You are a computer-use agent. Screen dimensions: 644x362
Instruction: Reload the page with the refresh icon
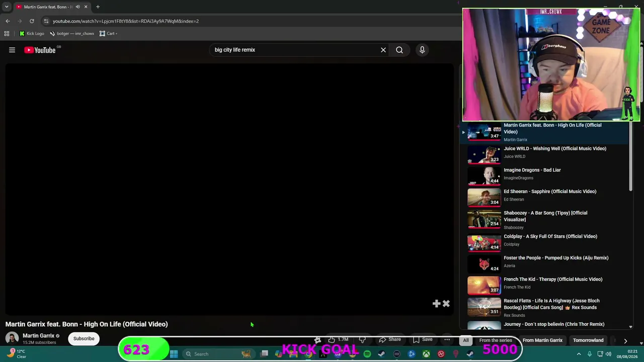(x=32, y=21)
